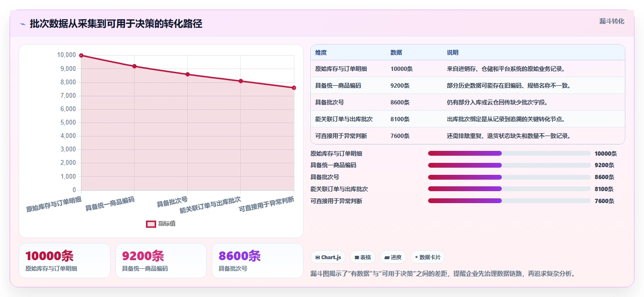Click table value 8600条
644x297 pixels.
click(400, 103)
